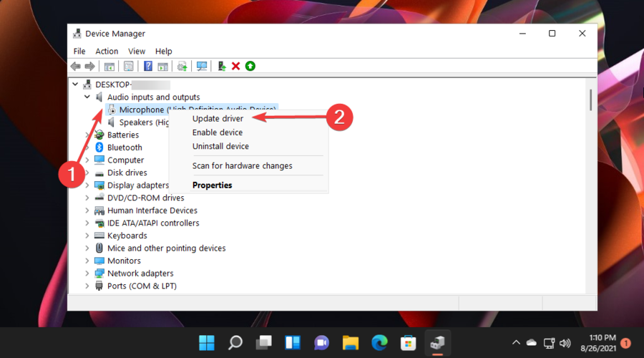Click Enable device in the context menu
The width and height of the screenshot is (644, 358).
[x=218, y=132]
